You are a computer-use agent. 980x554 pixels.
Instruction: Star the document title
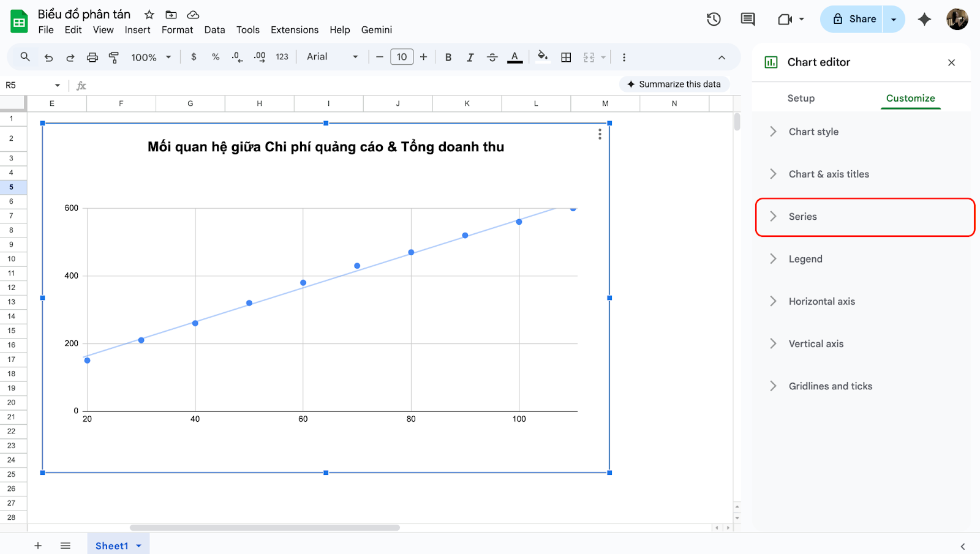click(x=149, y=15)
